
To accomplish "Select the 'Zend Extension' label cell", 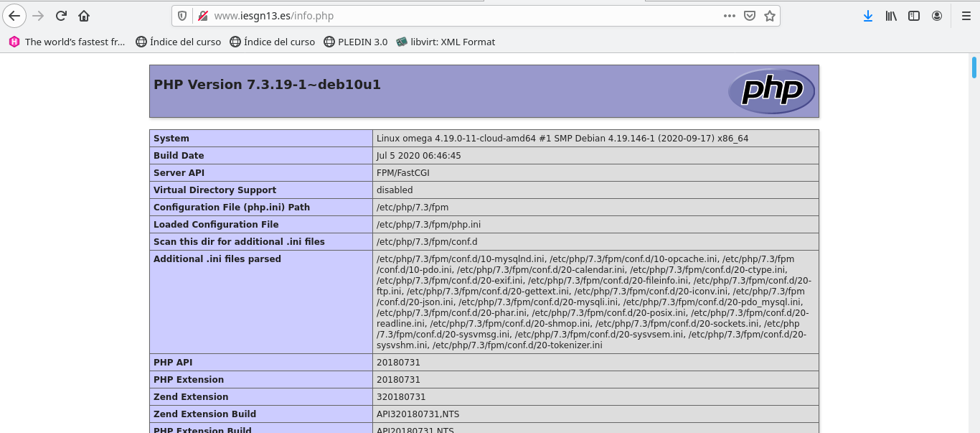I will [x=261, y=397].
